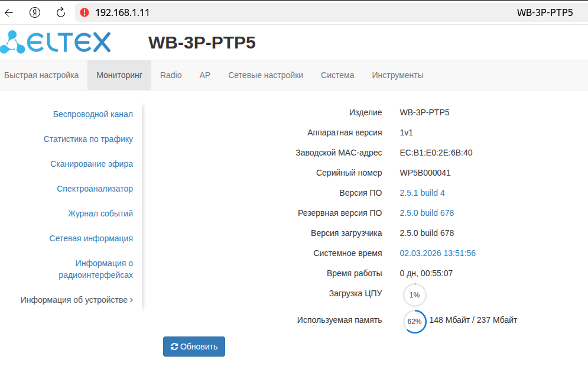Open the Система tab

coord(337,75)
